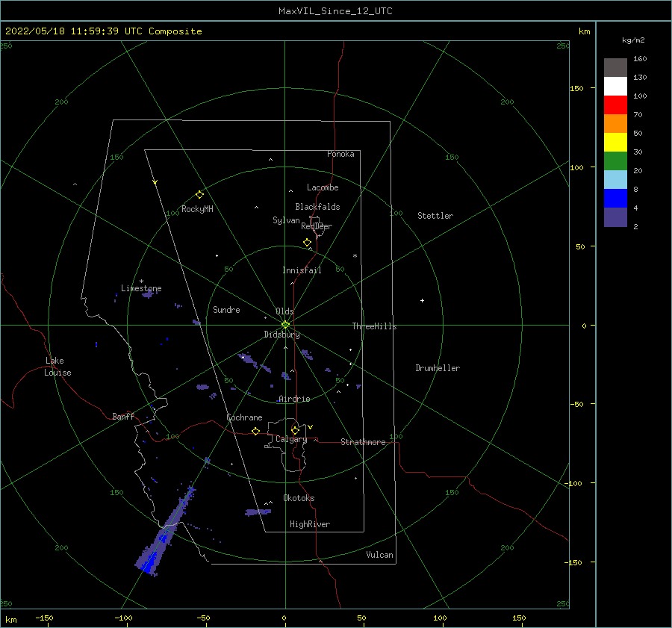Screen dimensions: 672x628
Task: Choose the blue 8 kg/m2 legend swatch
Action: (x=615, y=198)
